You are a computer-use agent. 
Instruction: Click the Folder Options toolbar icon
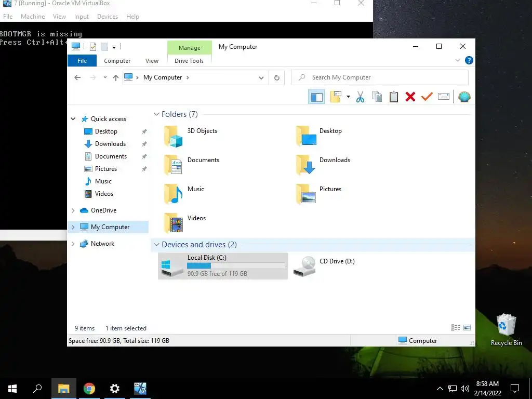[336, 97]
